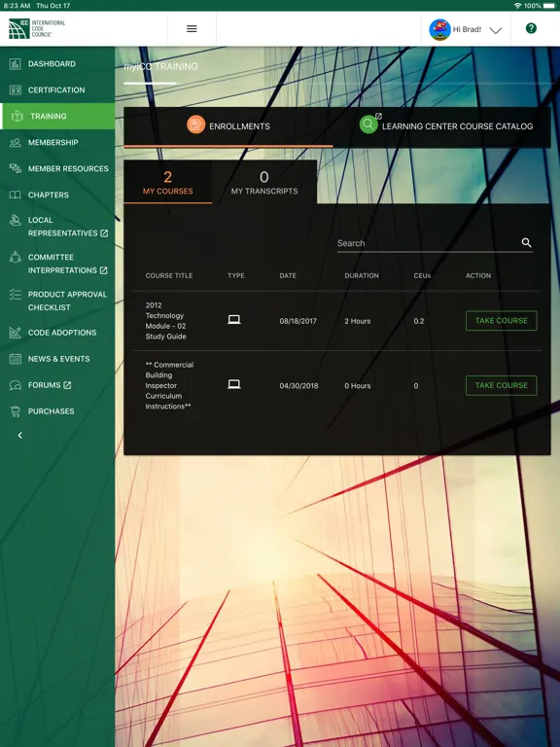Image resolution: width=560 pixels, height=747 pixels.
Task: Click the Certification sidebar icon
Action: (16, 90)
